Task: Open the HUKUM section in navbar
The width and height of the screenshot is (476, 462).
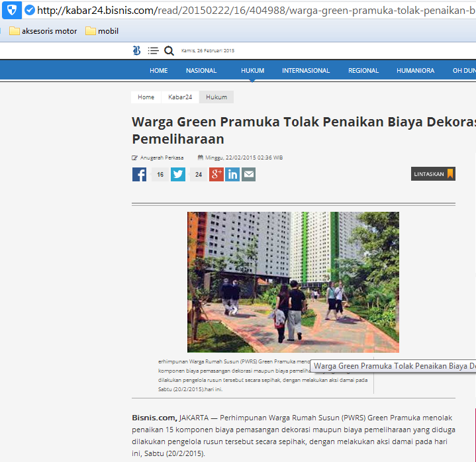Action: (253, 70)
